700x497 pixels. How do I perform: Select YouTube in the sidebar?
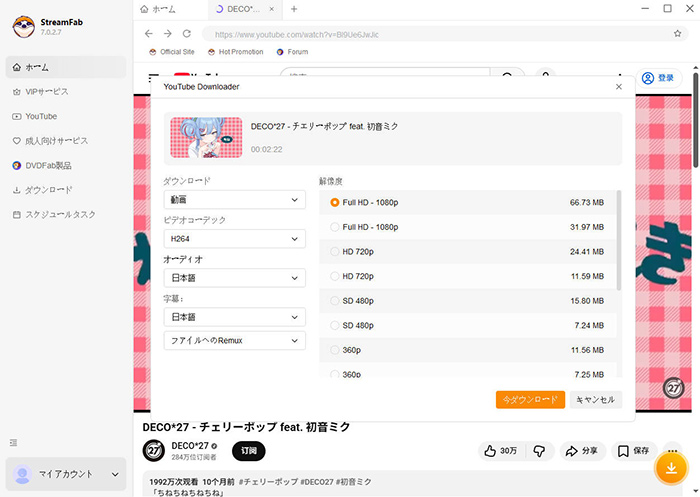tap(66, 117)
